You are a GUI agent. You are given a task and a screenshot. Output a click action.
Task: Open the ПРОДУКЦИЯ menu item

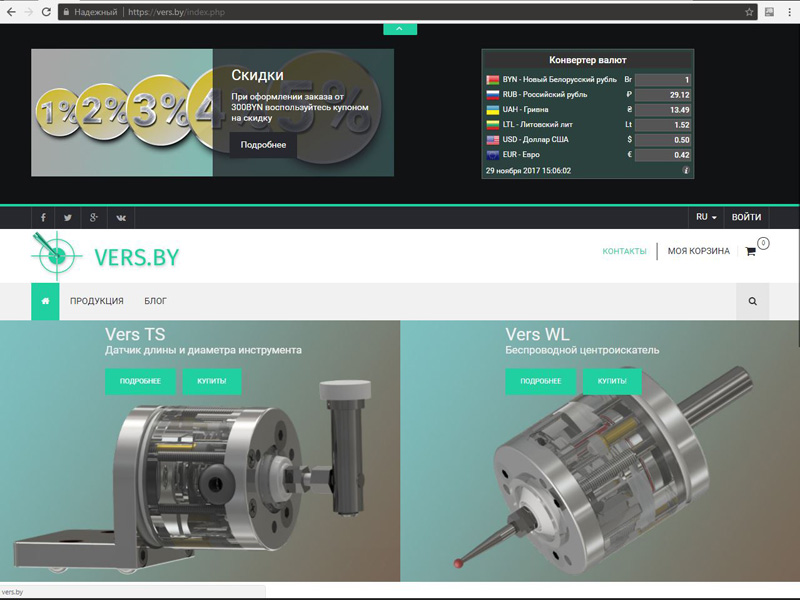(x=96, y=301)
